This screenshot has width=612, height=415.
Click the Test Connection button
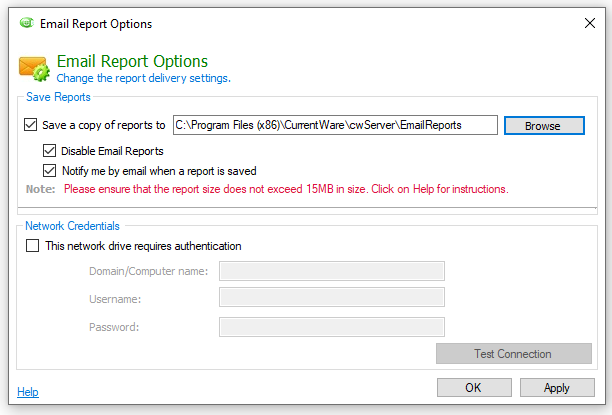(514, 354)
